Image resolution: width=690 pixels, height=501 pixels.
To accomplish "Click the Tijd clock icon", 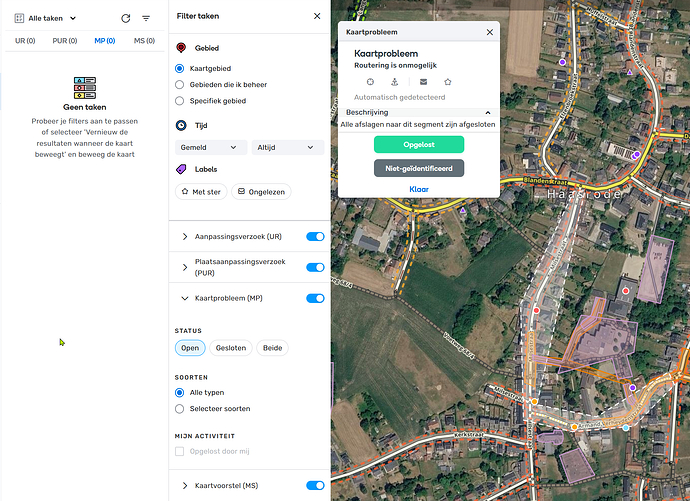I will point(181,125).
